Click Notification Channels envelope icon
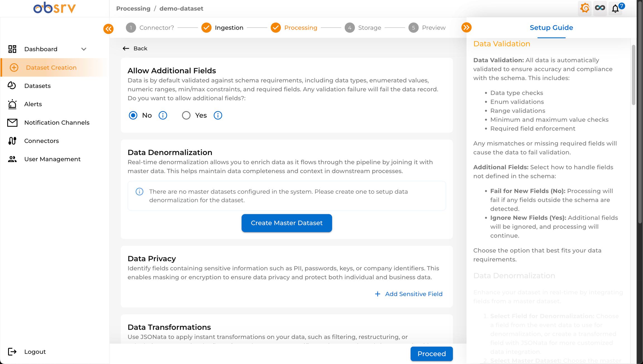Screen dimensions: 643x364 pyautogui.click(x=12, y=122)
